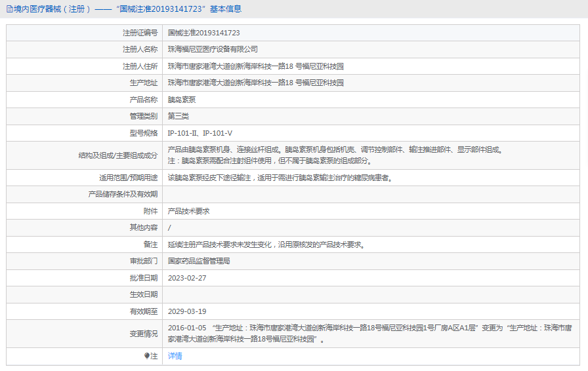Click the page heading text 基本信息
Image resolution: width=588 pixels, height=371 pixels.
[x=225, y=9]
